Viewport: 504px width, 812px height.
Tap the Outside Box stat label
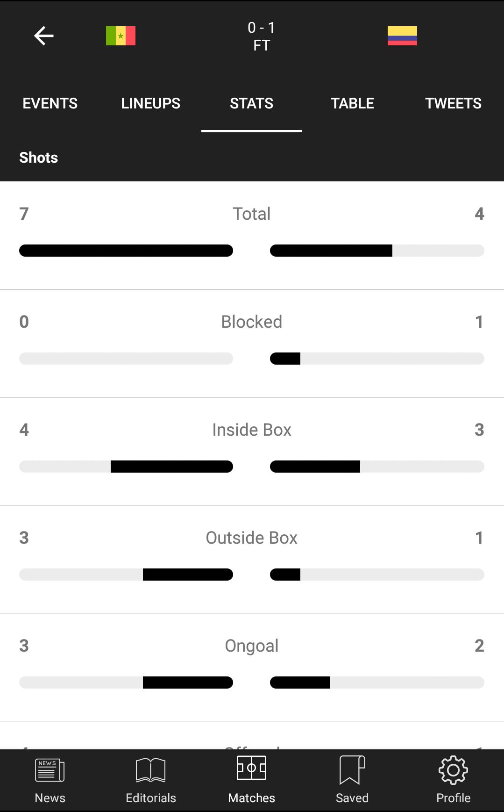point(252,538)
